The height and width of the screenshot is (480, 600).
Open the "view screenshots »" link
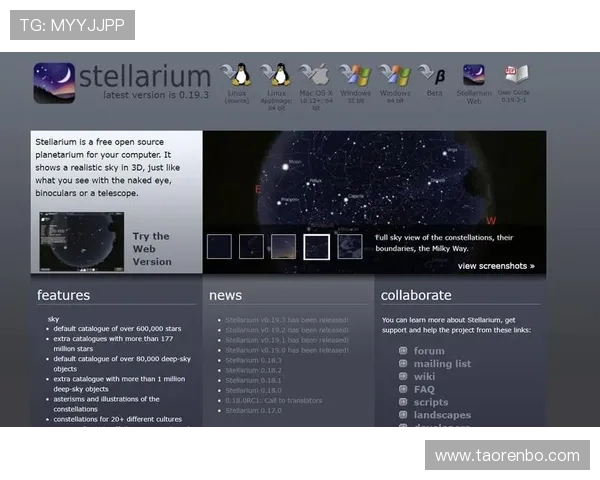tap(496, 266)
